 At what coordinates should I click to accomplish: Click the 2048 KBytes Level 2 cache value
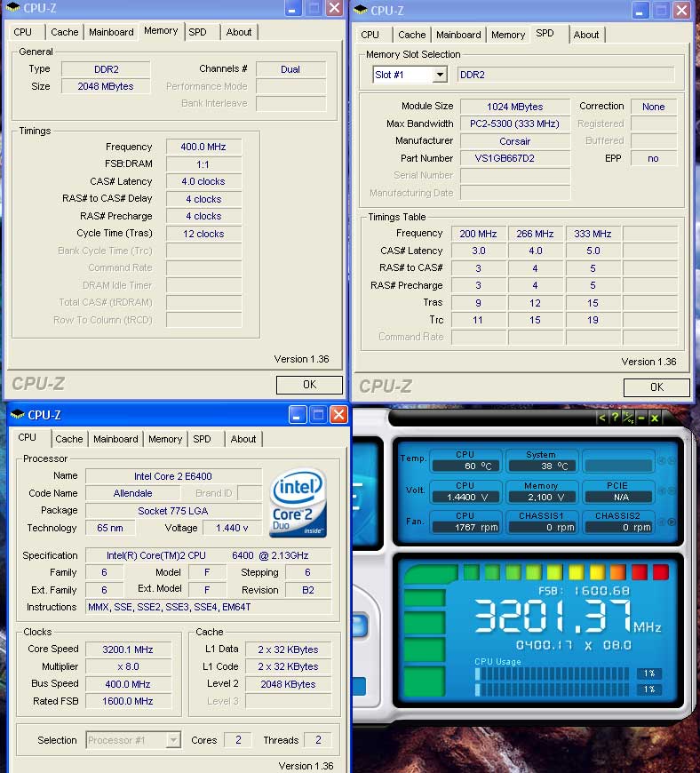coord(289,684)
